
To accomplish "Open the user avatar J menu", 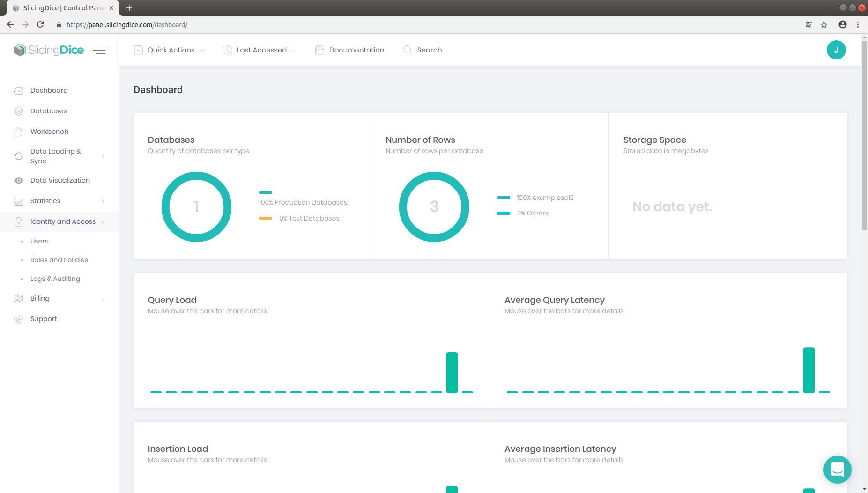I will 836,50.
